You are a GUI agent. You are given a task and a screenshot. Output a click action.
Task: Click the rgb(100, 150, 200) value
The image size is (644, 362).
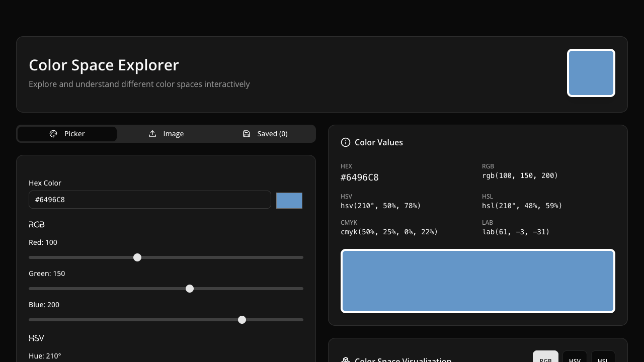(520, 175)
